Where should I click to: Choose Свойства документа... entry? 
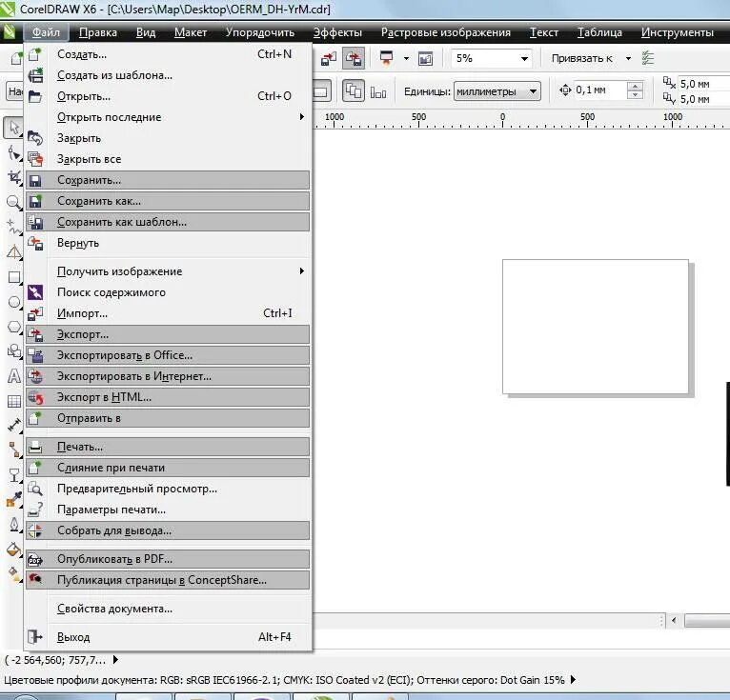(x=168, y=609)
